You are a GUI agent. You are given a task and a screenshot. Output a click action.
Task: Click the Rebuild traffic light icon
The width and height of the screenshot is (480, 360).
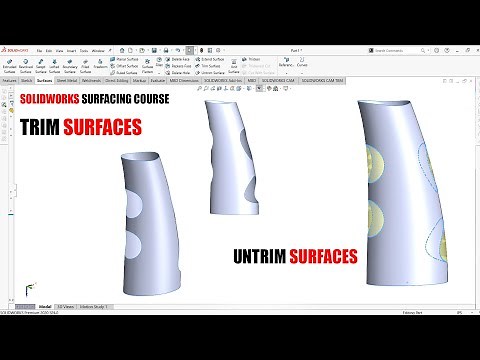pyautogui.click(x=201, y=50)
